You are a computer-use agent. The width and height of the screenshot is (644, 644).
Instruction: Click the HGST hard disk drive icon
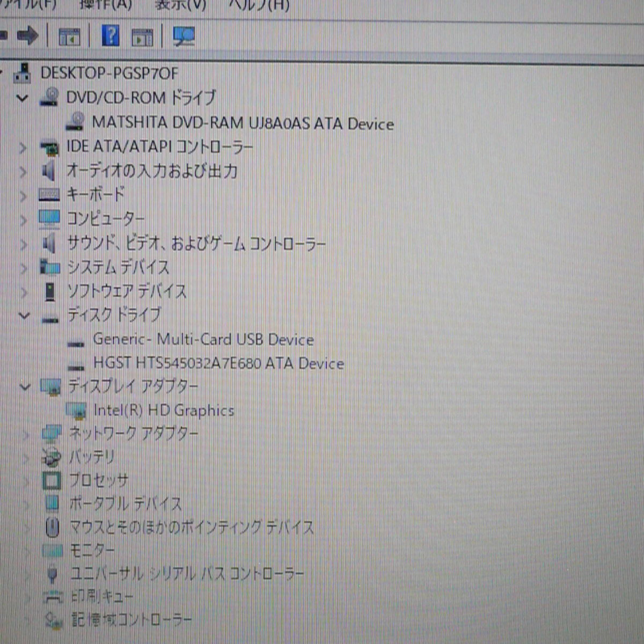point(77,368)
